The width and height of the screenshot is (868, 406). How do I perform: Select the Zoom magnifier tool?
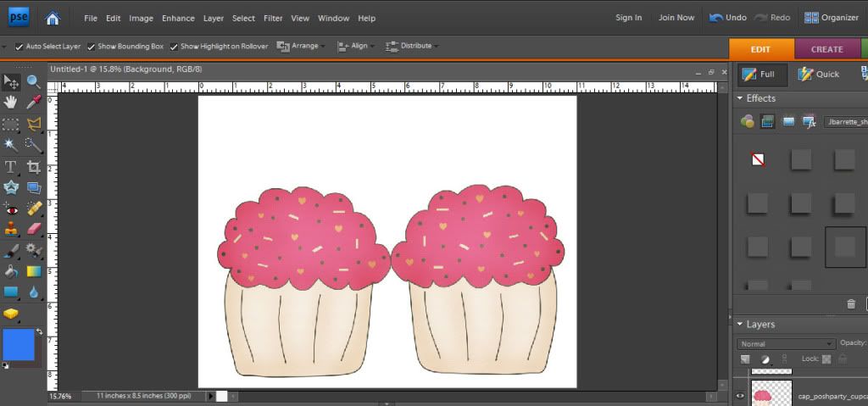[x=34, y=82]
